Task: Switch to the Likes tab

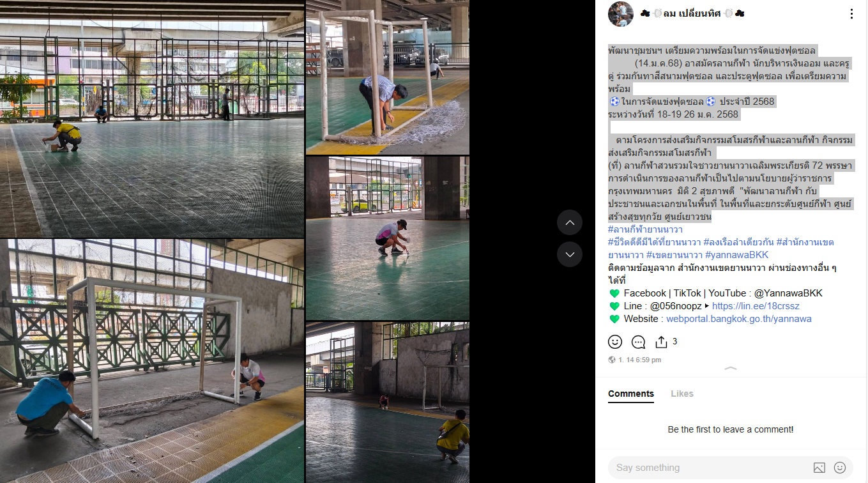Action: (681, 394)
